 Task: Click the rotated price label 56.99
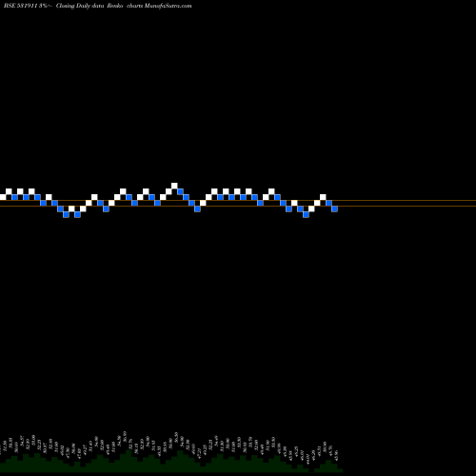[x=125, y=436]
